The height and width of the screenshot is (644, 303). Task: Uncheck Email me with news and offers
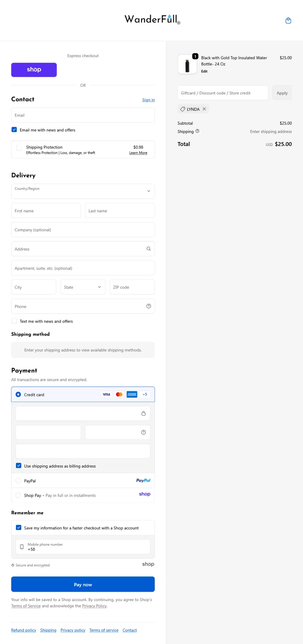point(14,130)
